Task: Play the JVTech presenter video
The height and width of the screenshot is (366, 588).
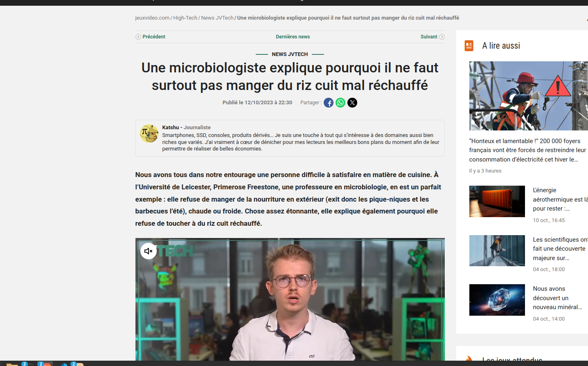Action: point(290,299)
